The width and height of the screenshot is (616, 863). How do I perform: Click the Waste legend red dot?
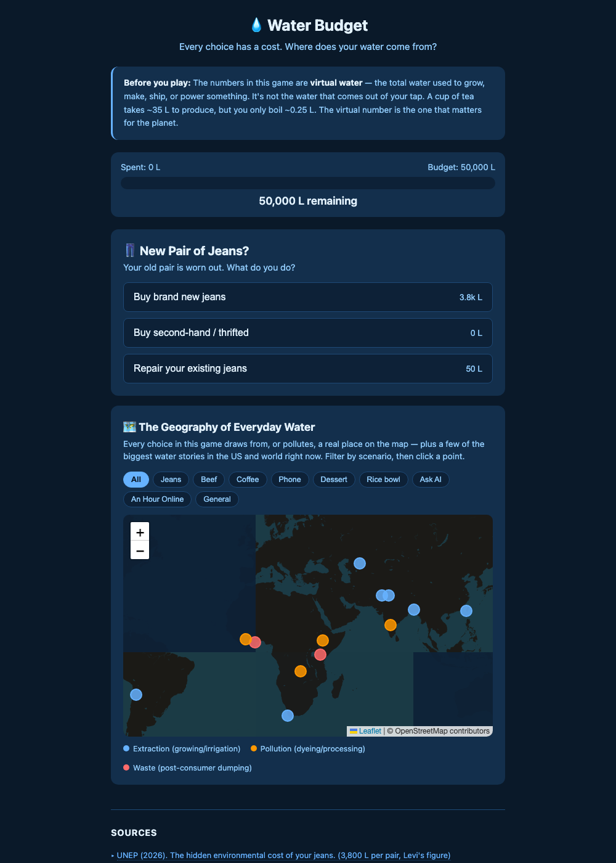click(126, 767)
